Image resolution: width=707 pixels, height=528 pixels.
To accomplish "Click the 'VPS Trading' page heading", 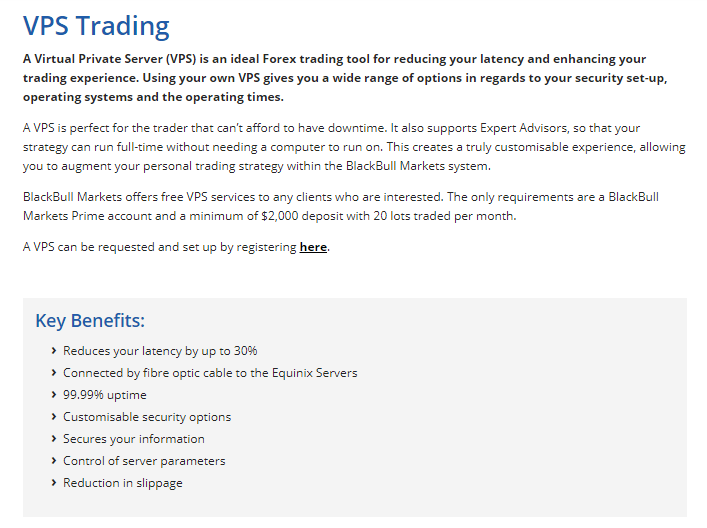I will [96, 26].
